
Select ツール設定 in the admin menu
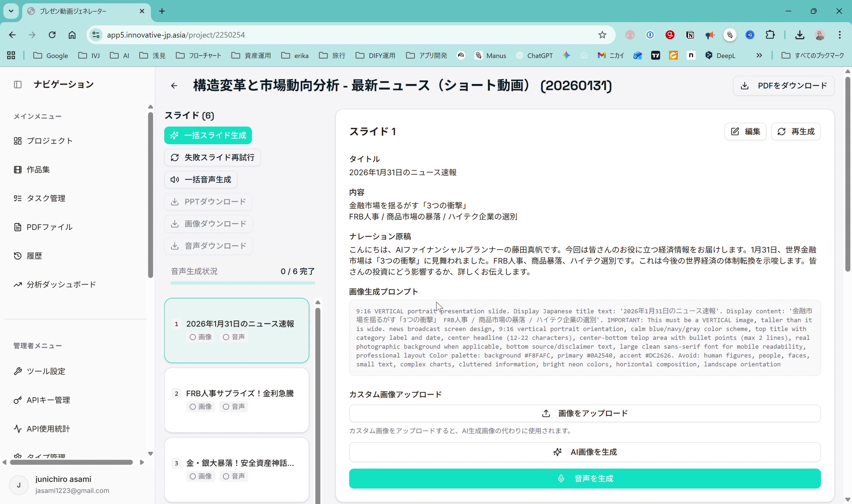coord(46,371)
